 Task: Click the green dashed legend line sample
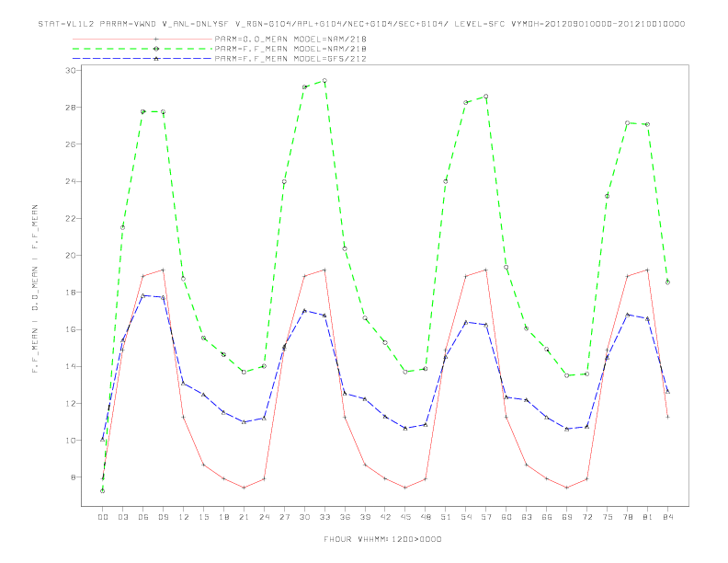pos(142,49)
